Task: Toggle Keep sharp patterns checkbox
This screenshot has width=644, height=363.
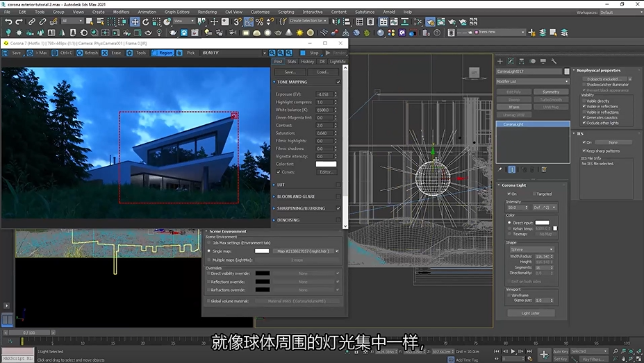Action: coord(584,151)
